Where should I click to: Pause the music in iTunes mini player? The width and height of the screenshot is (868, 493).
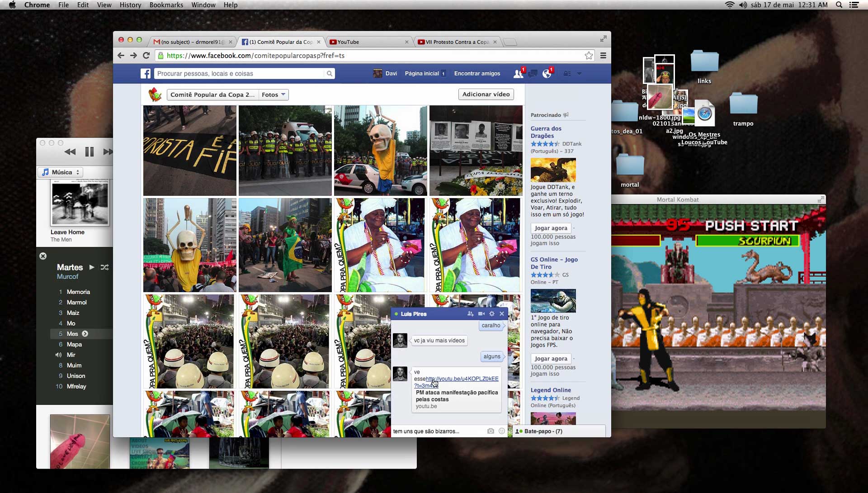(x=90, y=152)
